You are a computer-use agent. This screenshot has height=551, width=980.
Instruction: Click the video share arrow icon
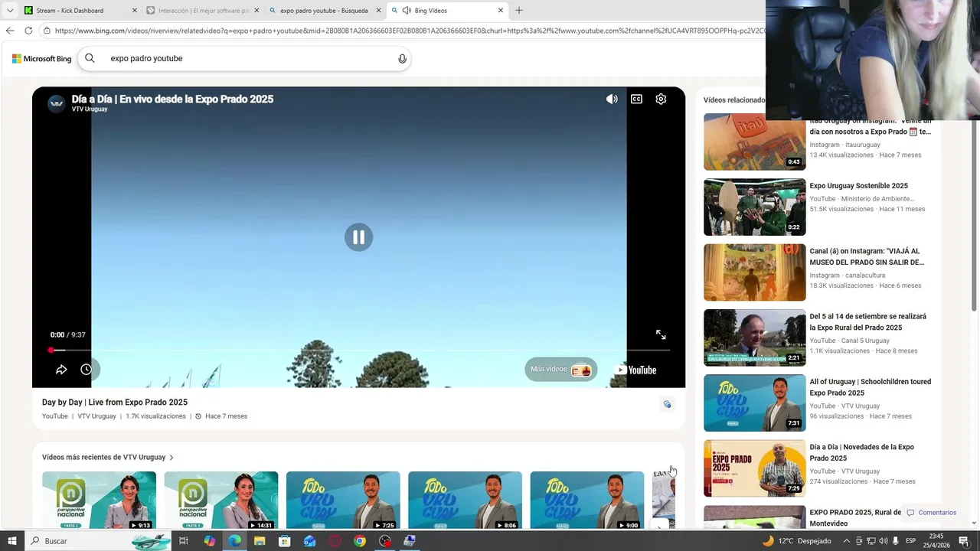coord(61,370)
